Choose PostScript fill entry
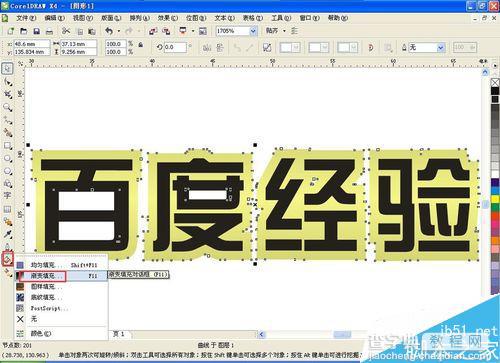This screenshot has width=500, height=363. pyautogui.click(x=61, y=308)
